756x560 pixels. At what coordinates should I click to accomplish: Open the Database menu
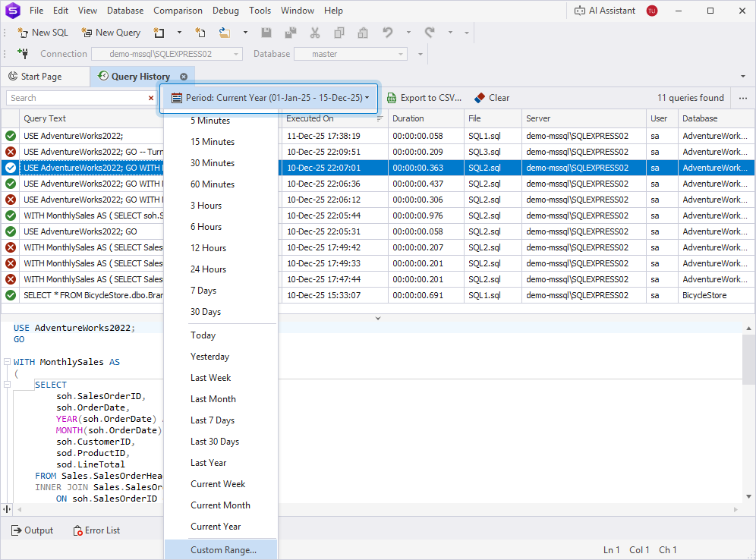pyautogui.click(x=125, y=11)
